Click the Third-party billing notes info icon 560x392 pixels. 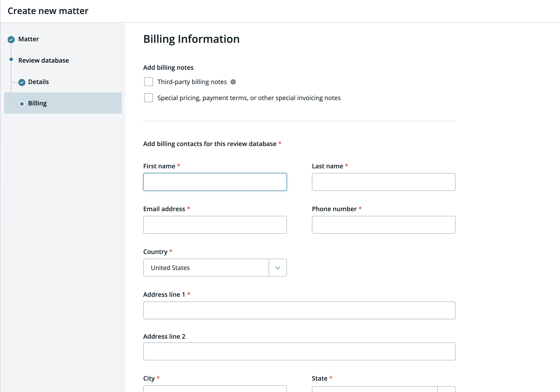point(233,82)
